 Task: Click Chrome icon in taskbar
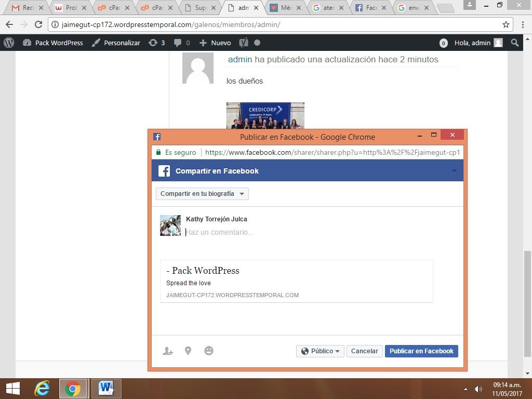[73, 389]
